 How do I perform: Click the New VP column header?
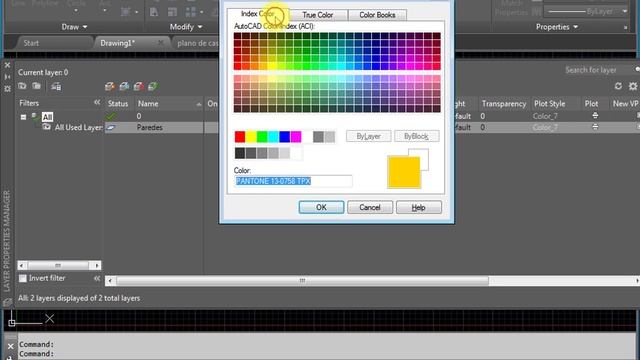click(x=625, y=104)
